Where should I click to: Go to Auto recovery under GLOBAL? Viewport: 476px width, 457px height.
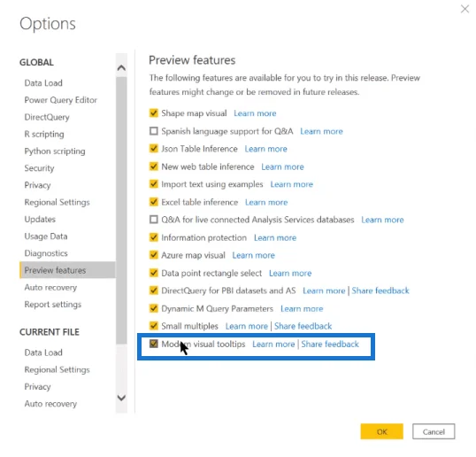50,288
